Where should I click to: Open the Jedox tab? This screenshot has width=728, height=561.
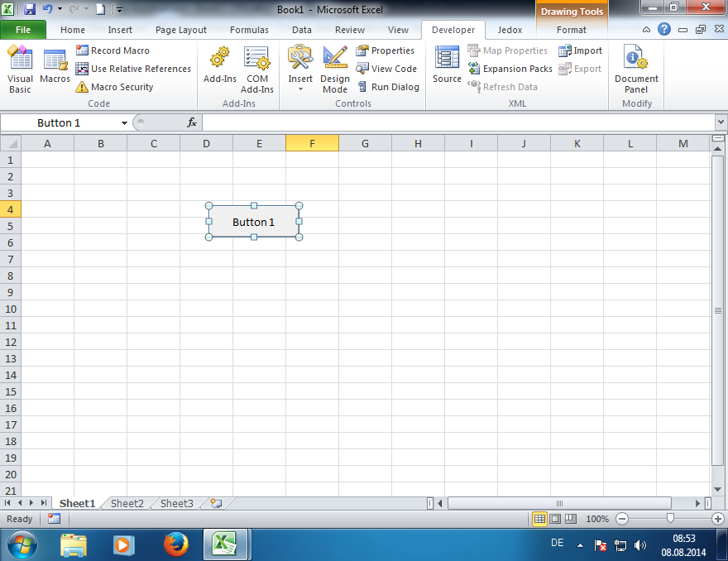(510, 30)
